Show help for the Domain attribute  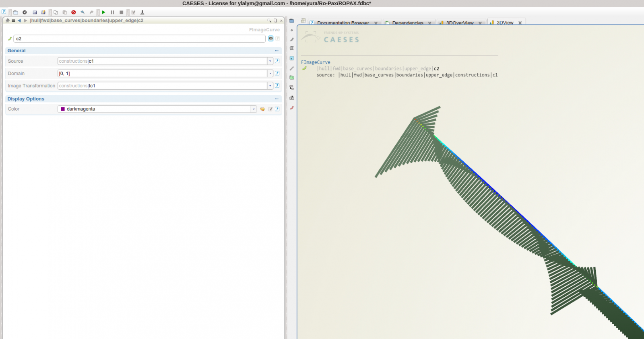[277, 74]
